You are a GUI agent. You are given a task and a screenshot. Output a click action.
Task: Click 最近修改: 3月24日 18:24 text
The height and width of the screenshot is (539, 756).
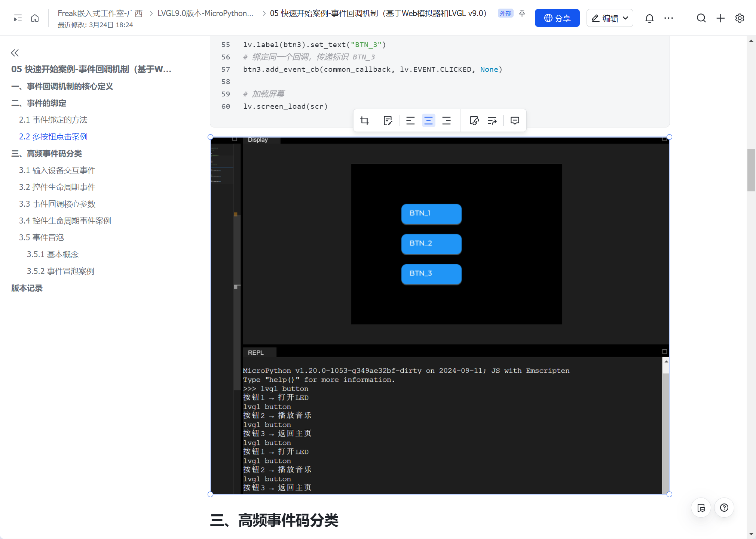(x=95, y=25)
